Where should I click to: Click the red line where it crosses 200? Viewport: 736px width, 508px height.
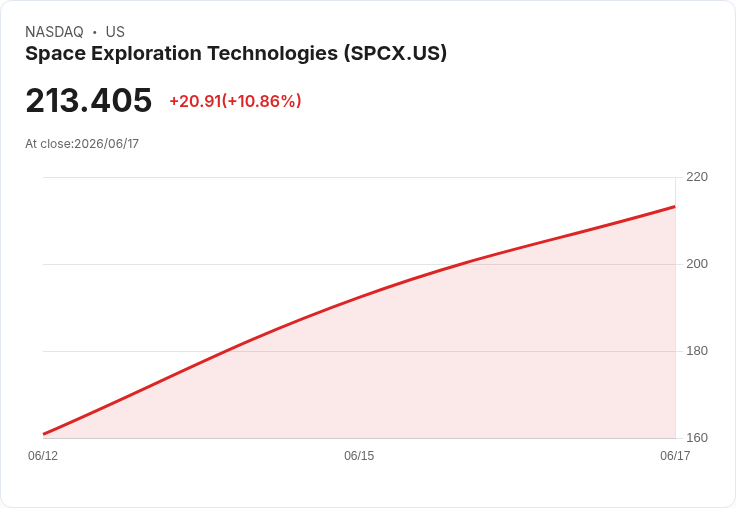tap(466, 264)
